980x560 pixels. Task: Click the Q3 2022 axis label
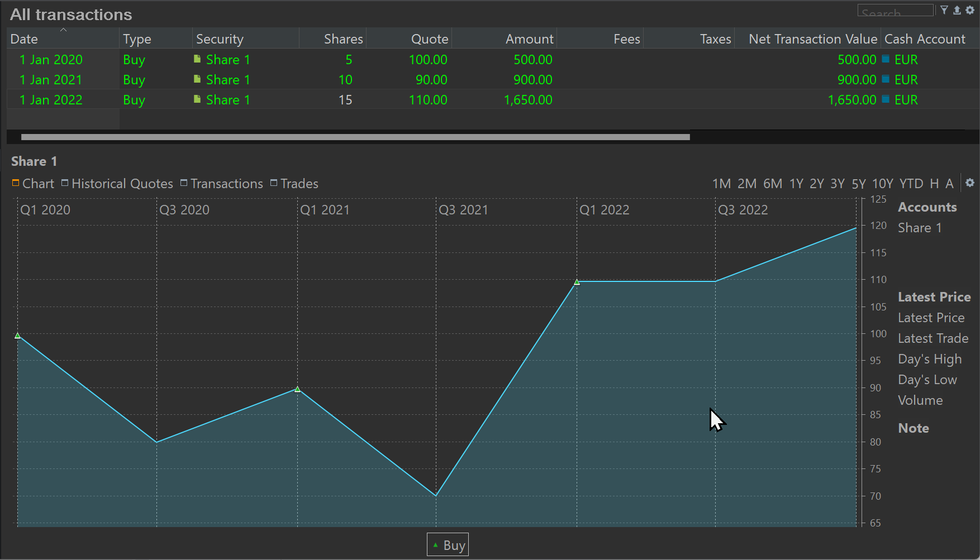[743, 209]
